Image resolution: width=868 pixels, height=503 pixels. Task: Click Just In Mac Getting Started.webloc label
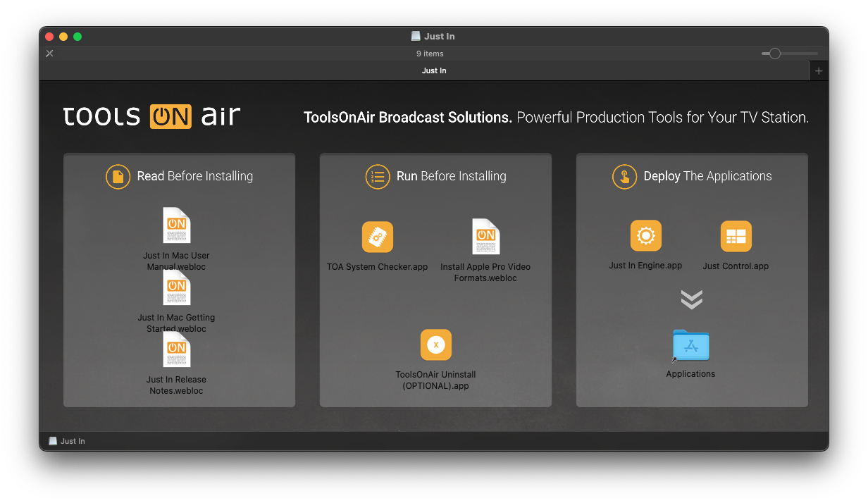point(176,323)
